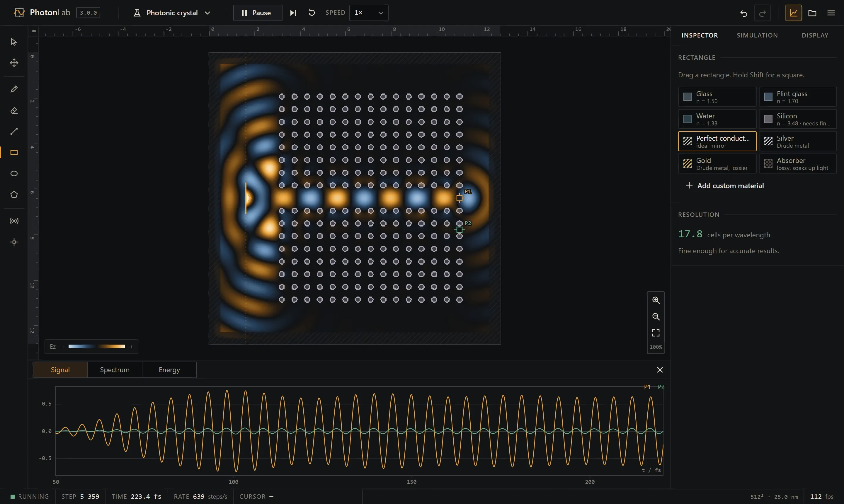Zoom in on the canvas
This screenshot has width=844, height=504.
pyautogui.click(x=656, y=300)
